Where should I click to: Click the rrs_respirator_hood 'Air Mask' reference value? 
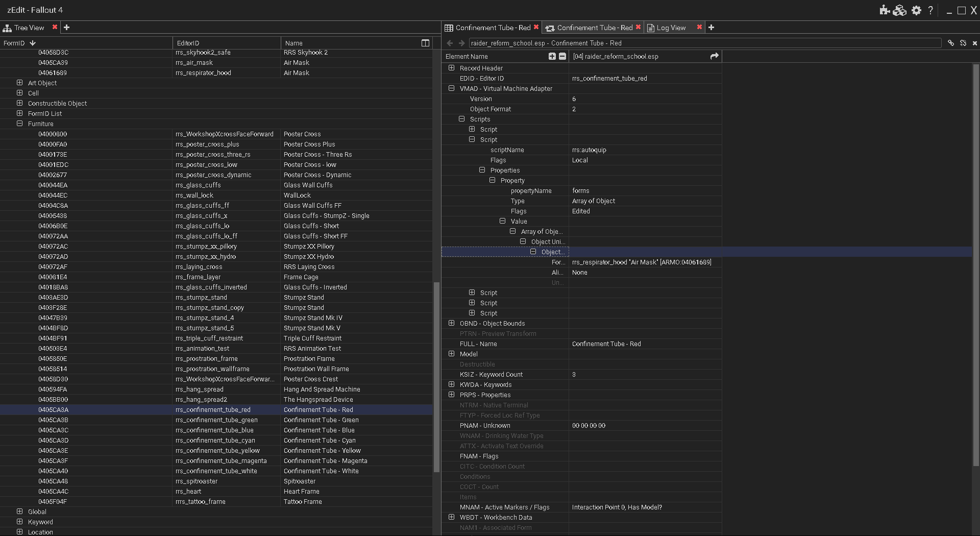(x=642, y=262)
